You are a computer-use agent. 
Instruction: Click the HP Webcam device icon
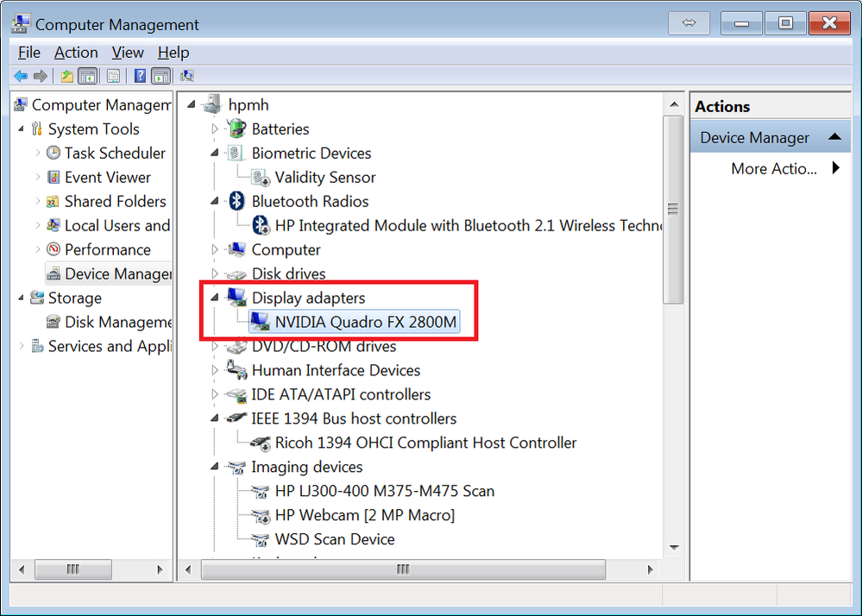(261, 515)
